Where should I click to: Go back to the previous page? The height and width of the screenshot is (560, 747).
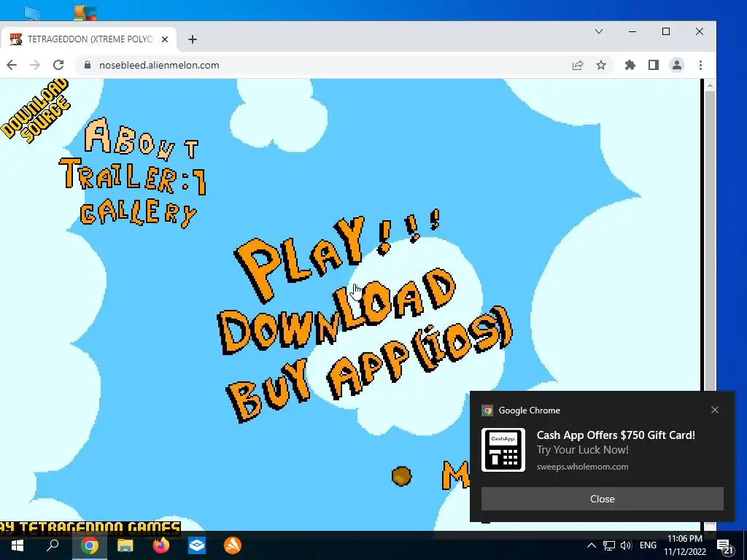[x=12, y=65]
